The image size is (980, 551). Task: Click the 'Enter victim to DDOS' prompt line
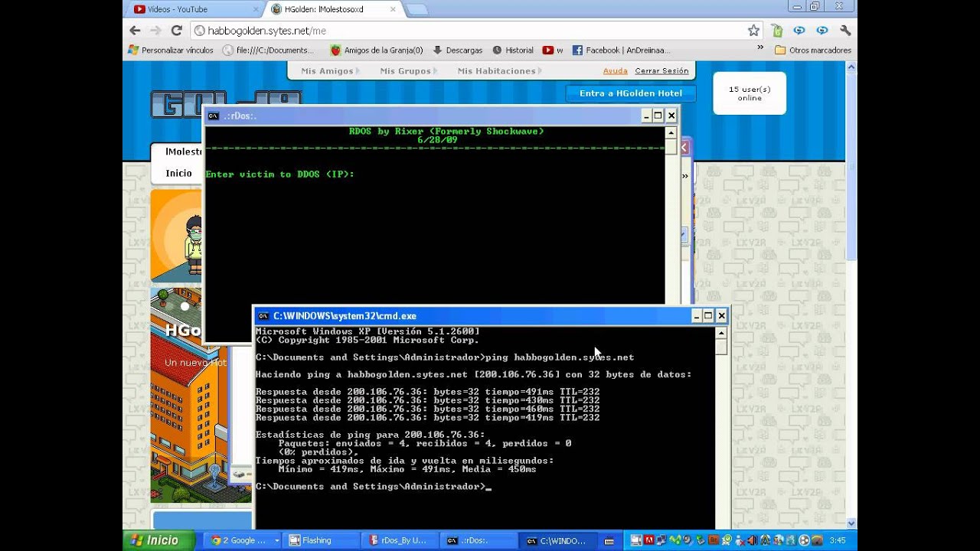279,174
